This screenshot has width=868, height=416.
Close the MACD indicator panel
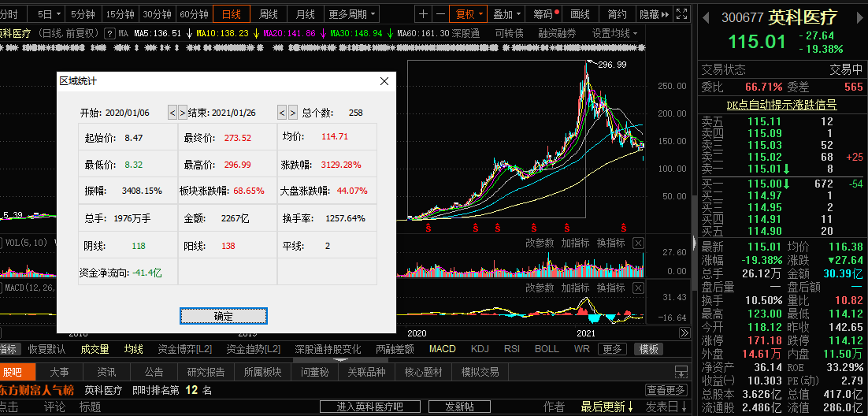[x=638, y=288]
